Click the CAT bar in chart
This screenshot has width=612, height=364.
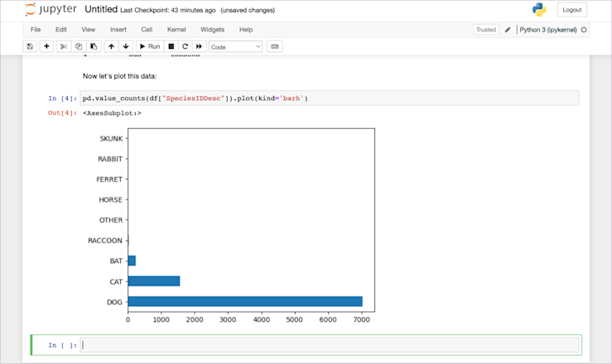point(154,281)
